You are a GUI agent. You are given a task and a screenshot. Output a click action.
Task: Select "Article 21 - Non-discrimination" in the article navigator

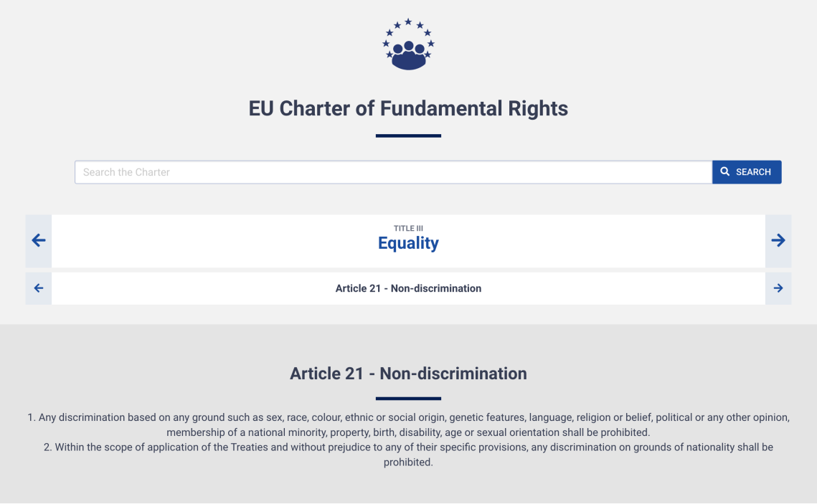[x=408, y=288]
